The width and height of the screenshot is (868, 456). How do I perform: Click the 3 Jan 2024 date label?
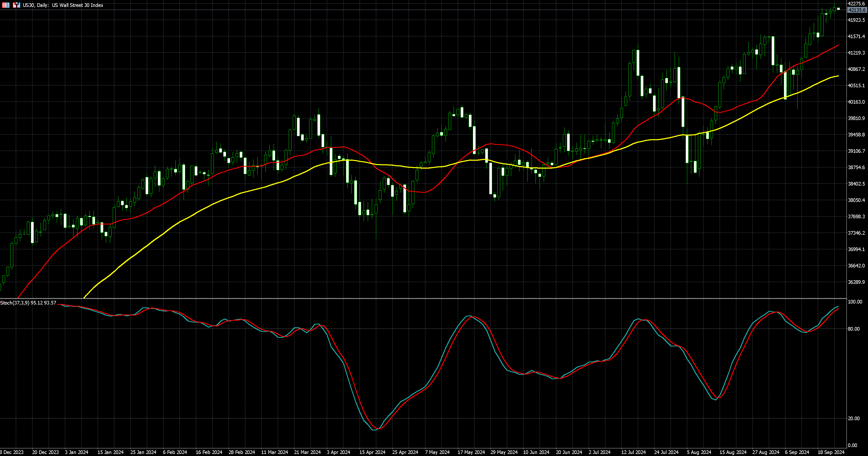click(x=76, y=452)
